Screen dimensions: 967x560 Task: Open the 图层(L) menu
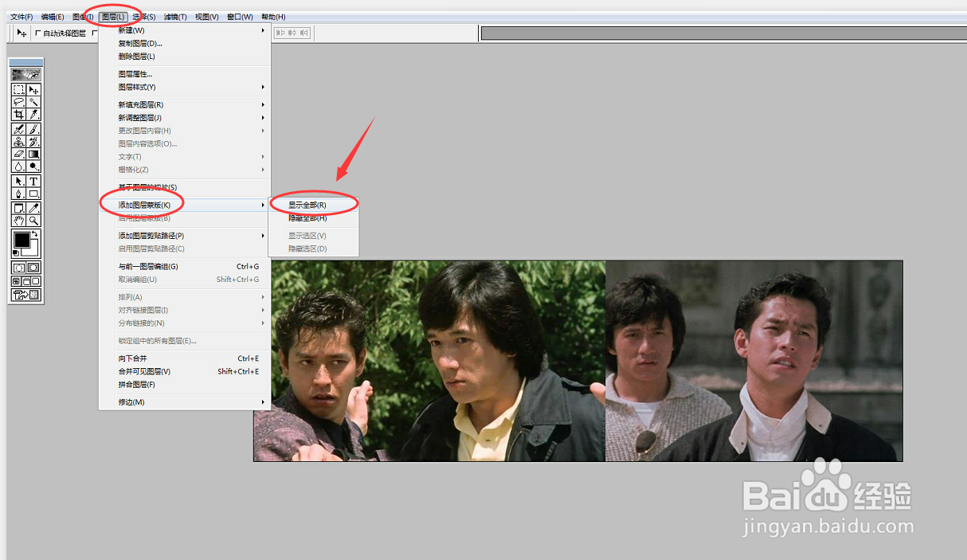point(114,17)
